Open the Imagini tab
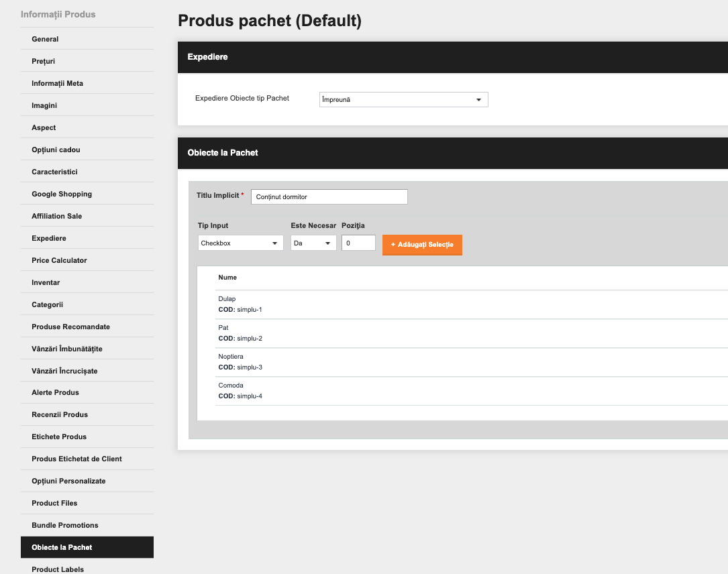Image resolution: width=728 pixels, height=574 pixels. [x=87, y=105]
